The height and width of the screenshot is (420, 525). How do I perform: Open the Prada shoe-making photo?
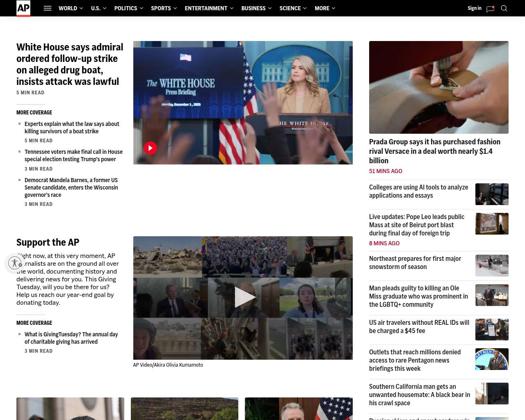438,87
